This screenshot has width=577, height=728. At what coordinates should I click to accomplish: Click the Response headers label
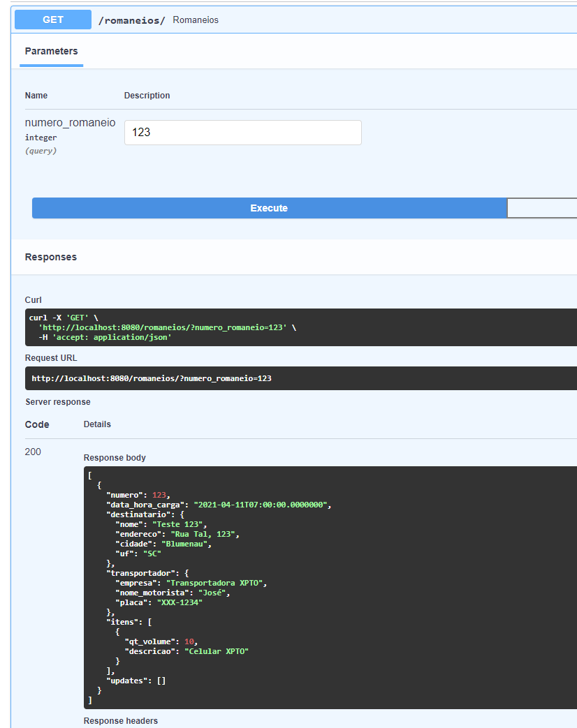click(121, 720)
